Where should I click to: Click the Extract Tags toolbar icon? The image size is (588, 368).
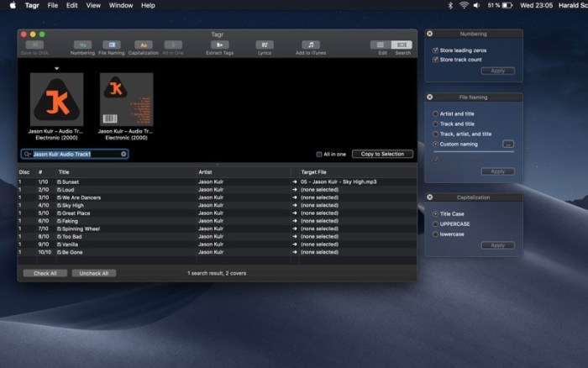[220, 45]
